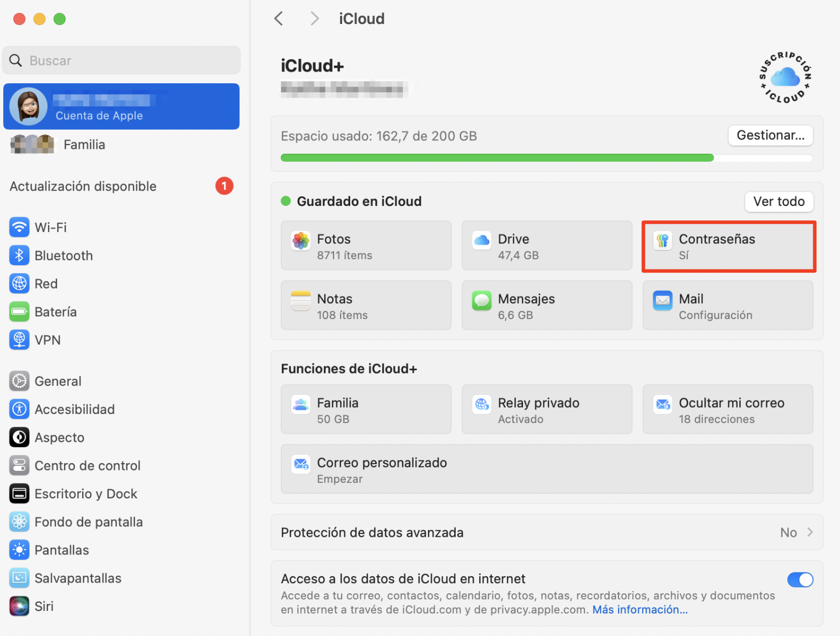The height and width of the screenshot is (636, 840).
Task: Click the "Activado" Relay text
Action: click(x=520, y=419)
